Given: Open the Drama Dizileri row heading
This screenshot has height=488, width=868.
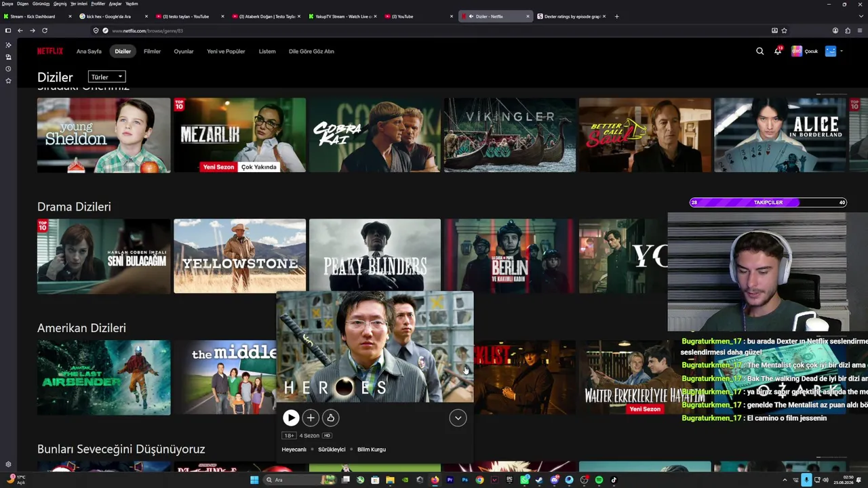Looking at the screenshot, I should [x=74, y=207].
